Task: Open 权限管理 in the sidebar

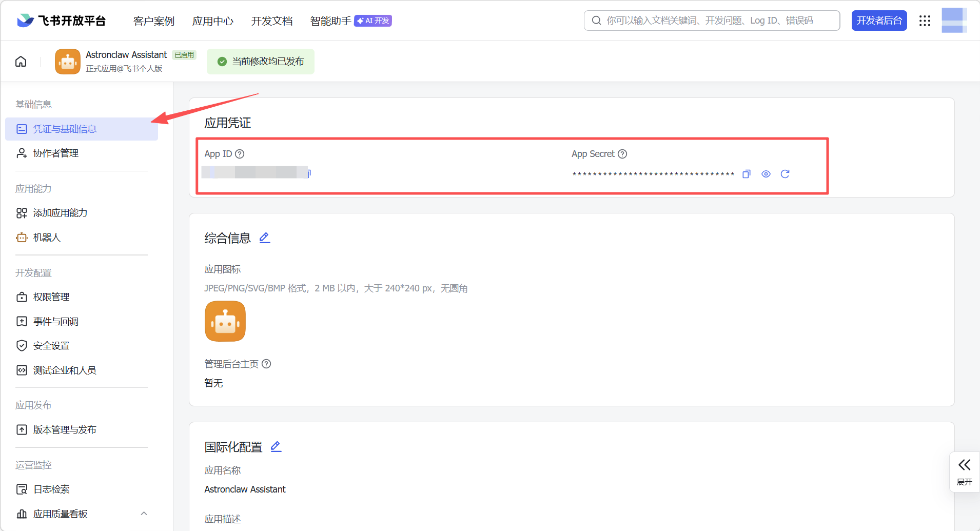Action: pos(51,297)
